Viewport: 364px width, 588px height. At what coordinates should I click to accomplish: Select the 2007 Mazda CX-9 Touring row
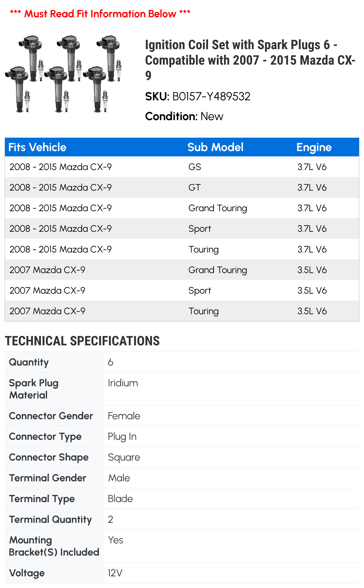pos(182,311)
